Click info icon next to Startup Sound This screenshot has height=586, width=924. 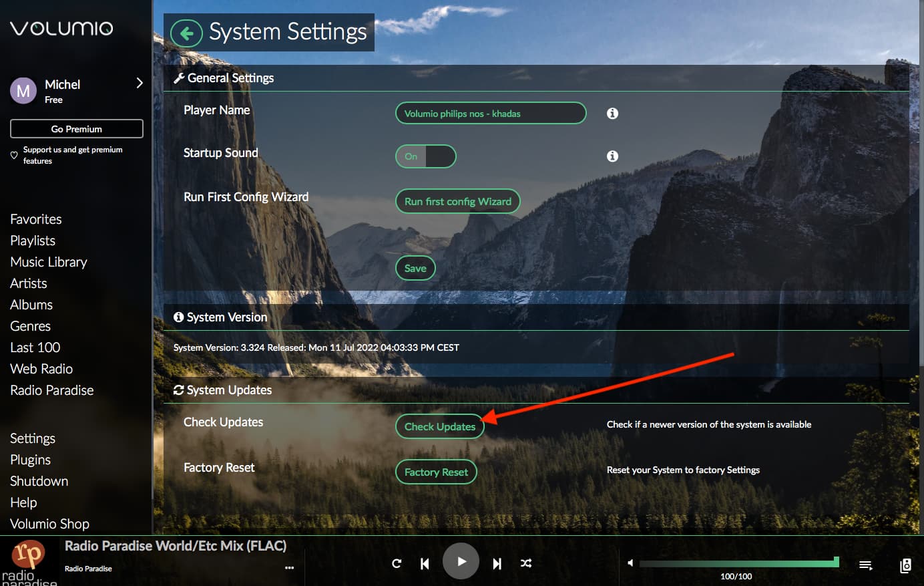612,156
